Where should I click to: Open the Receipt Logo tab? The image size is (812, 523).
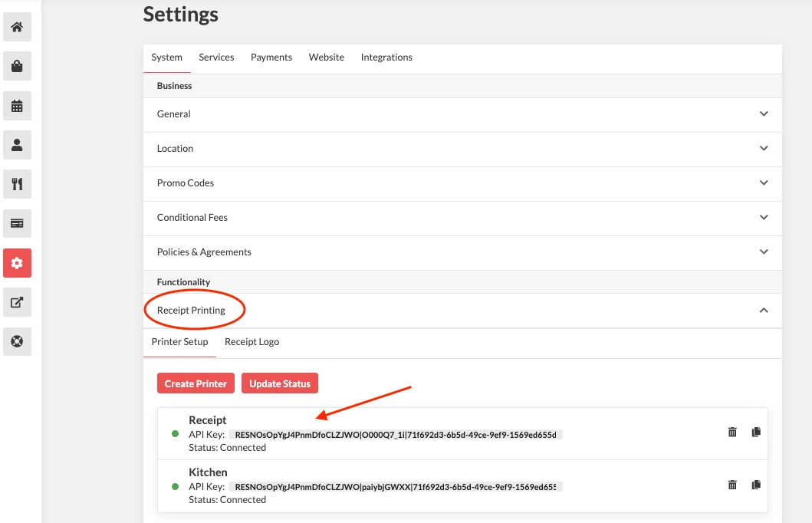point(251,342)
